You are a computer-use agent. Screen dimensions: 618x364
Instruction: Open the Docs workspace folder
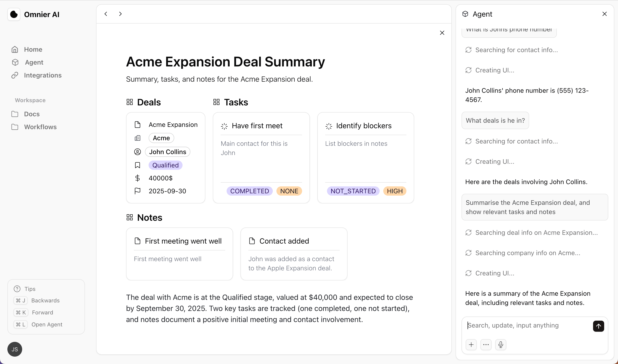click(32, 114)
